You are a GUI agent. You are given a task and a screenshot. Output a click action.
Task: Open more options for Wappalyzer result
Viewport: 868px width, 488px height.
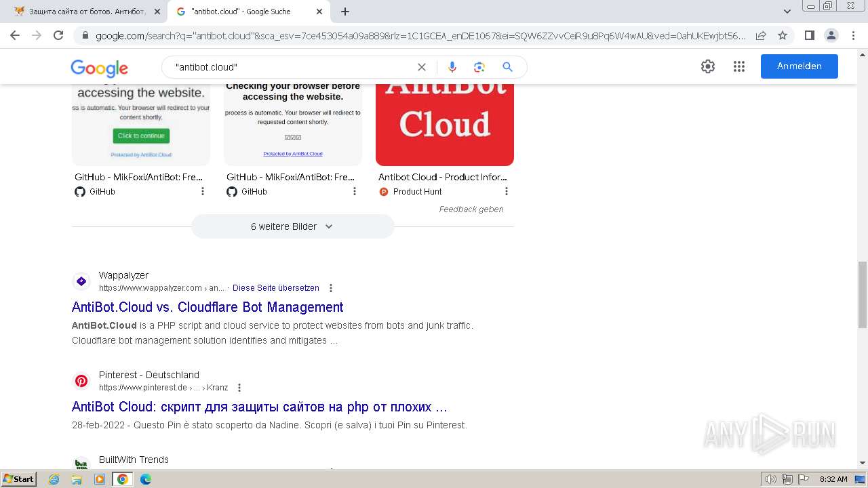pos(331,288)
